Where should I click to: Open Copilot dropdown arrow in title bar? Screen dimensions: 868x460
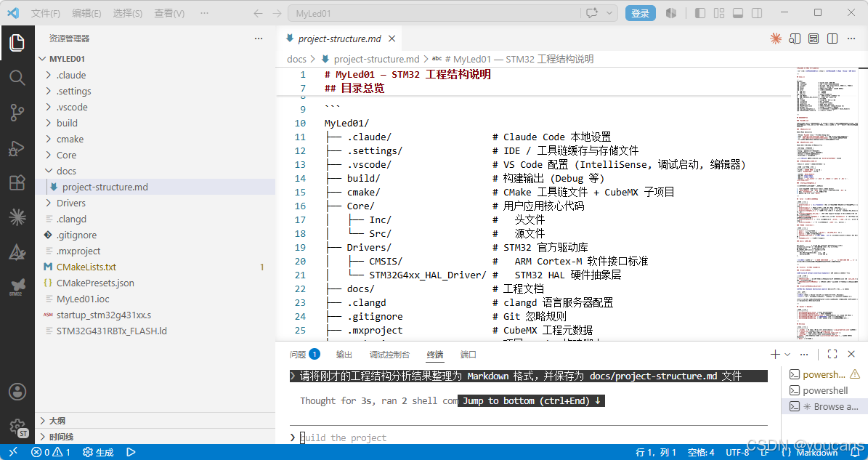pos(609,13)
